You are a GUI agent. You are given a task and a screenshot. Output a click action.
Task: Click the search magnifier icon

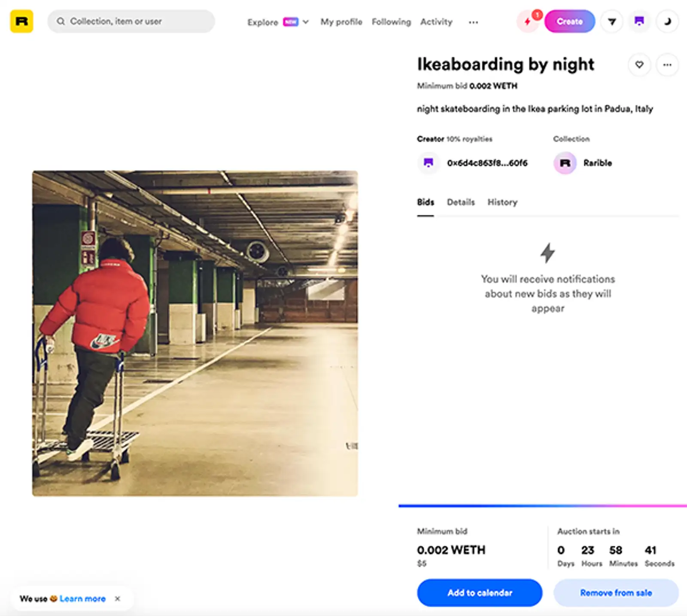(x=61, y=21)
